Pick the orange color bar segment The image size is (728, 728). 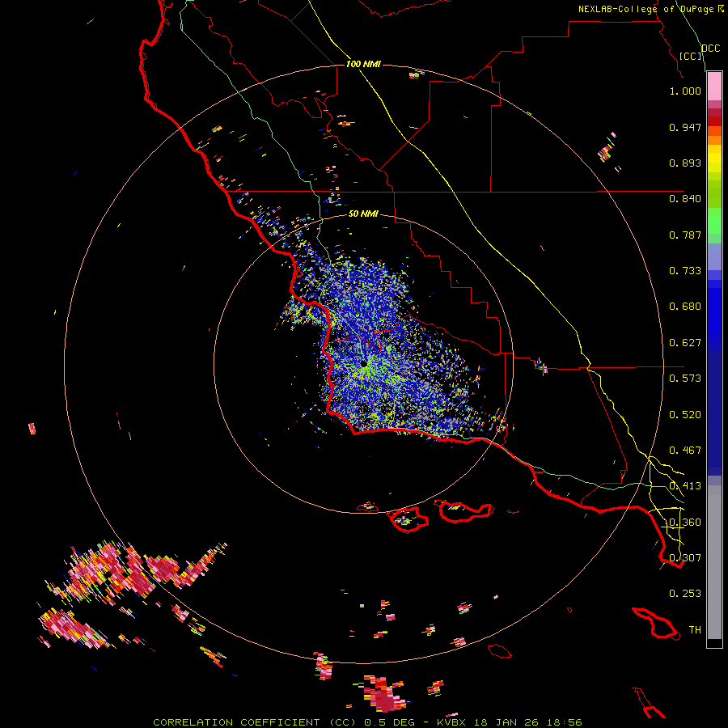tap(714, 140)
